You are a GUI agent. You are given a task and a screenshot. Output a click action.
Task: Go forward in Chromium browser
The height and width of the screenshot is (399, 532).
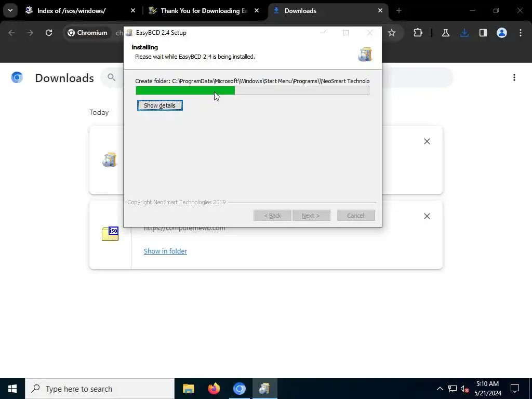click(x=30, y=33)
